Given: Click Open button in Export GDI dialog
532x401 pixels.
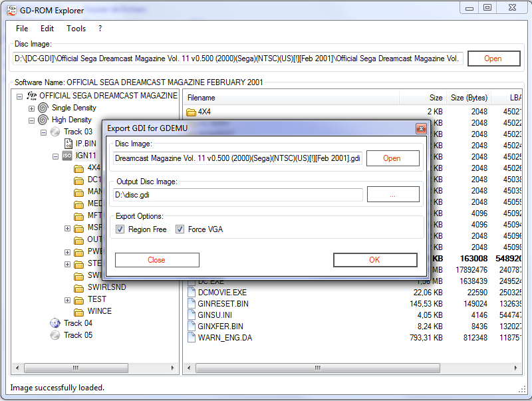Looking at the screenshot, I should (x=393, y=158).
